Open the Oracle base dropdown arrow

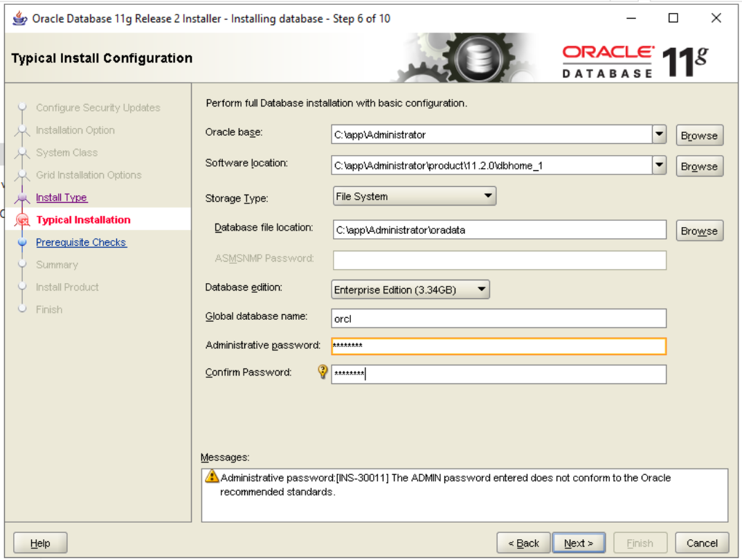point(659,134)
